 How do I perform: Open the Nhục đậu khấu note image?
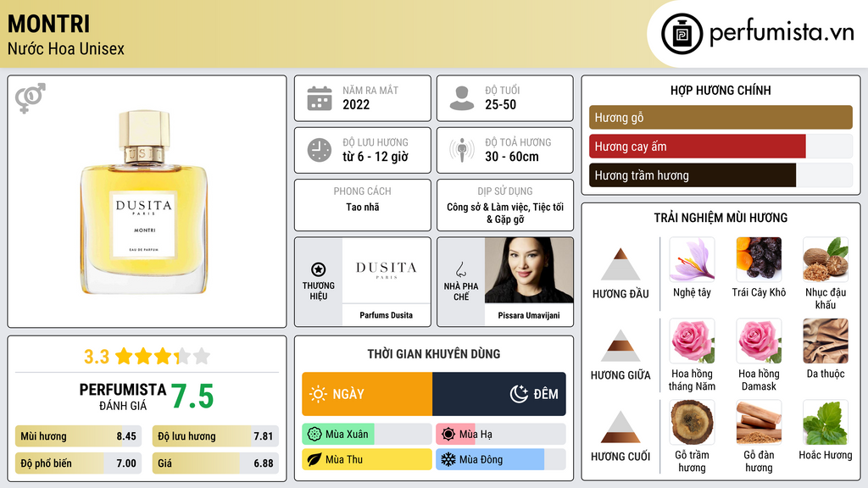(826, 260)
